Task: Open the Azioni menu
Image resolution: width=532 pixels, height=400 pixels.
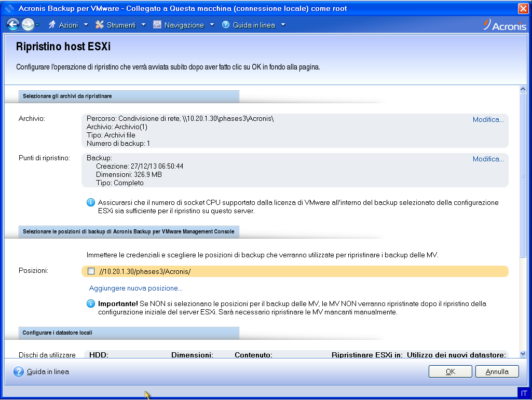Action: point(68,25)
